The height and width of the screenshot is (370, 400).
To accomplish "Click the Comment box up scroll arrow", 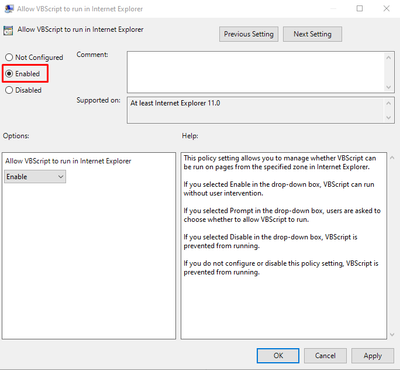I will tap(388, 58).
